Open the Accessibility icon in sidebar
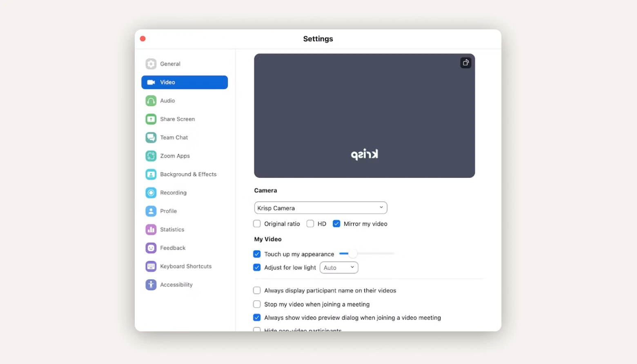Viewport: 637px width, 364px height. (x=151, y=285)
